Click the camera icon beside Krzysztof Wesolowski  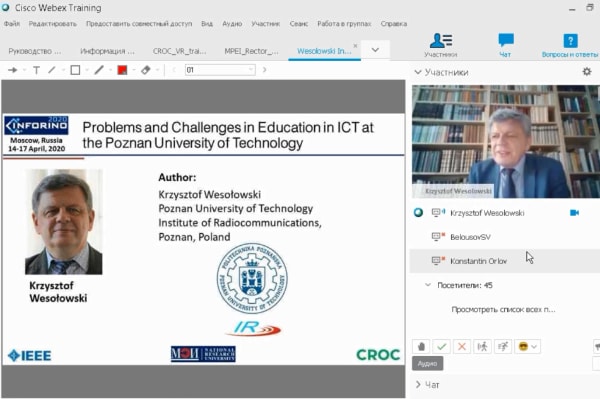click(574, 213)
